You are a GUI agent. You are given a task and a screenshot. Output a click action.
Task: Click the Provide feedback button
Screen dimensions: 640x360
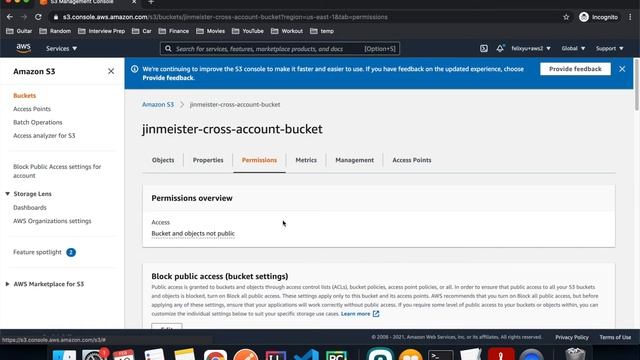click(x=575, y=69)
